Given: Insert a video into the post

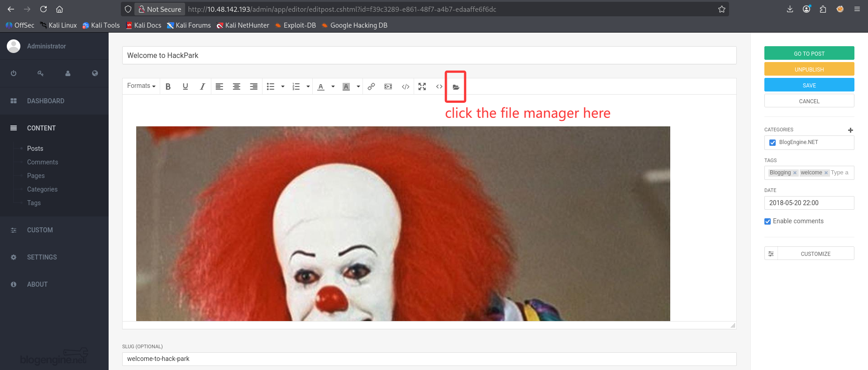Looking at the screenshot, I should (x=388, y=86).
